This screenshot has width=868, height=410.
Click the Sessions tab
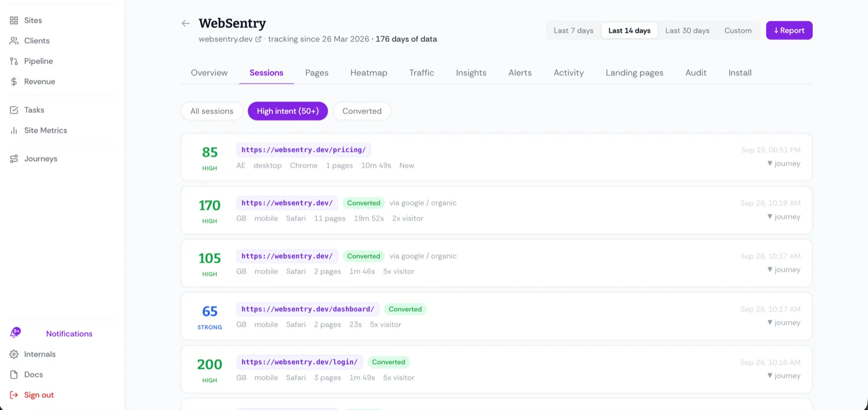266,73
